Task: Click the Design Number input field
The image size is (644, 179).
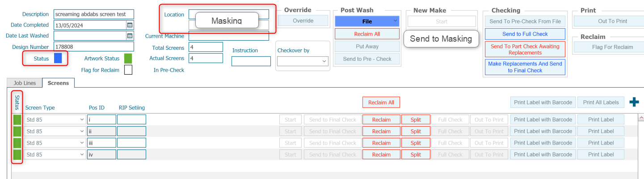Action: coord(94,47)
